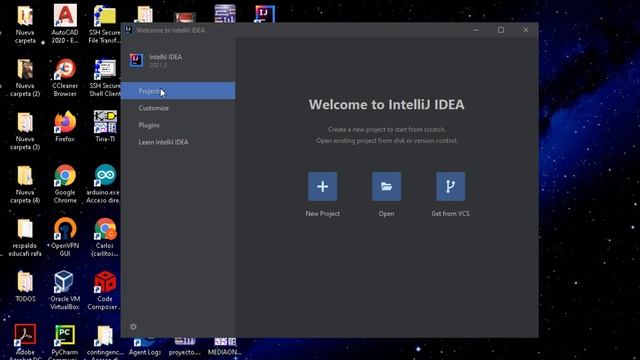Click the Get from VCS branch icon
Image resolution: width=640 pixels, height=360 pixels.
450,187
